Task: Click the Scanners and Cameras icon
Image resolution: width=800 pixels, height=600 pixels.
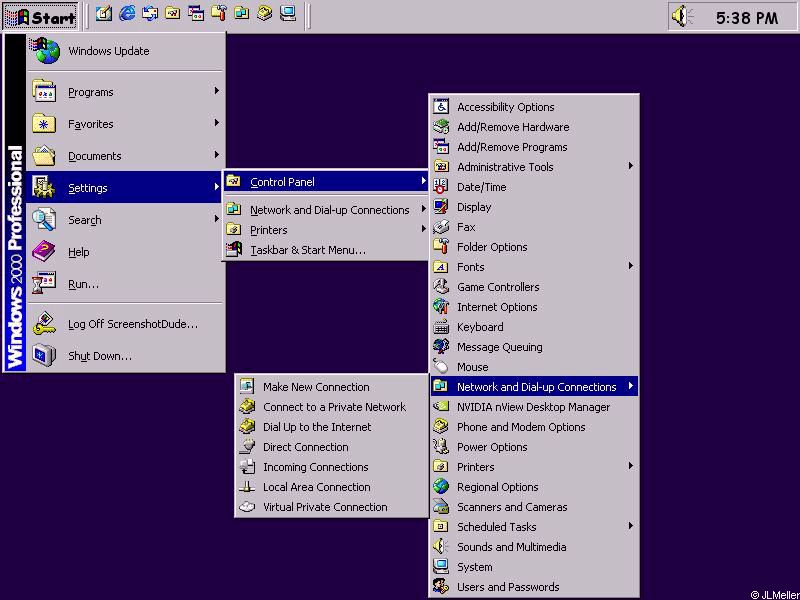Action: [x=441, y=507]
